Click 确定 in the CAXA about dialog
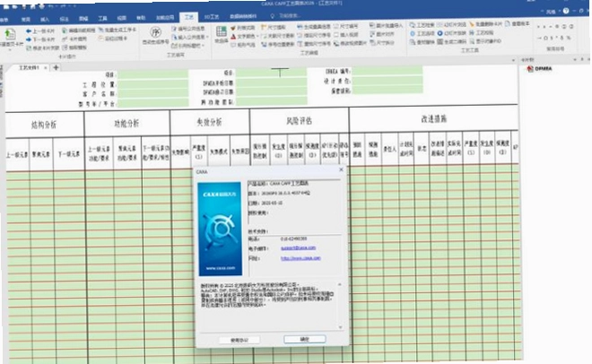This screenshot has height=364, width=592. pyautogui.click(x=305, y=339)
